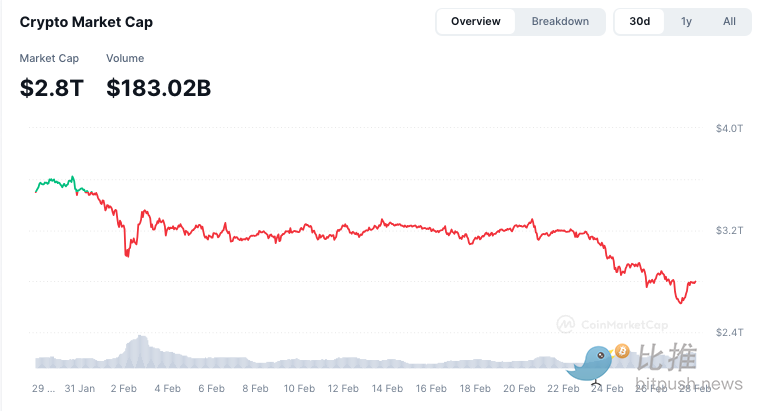Click the $3.2T price axis label
763x411 pixels.
(x=729, y=230)
